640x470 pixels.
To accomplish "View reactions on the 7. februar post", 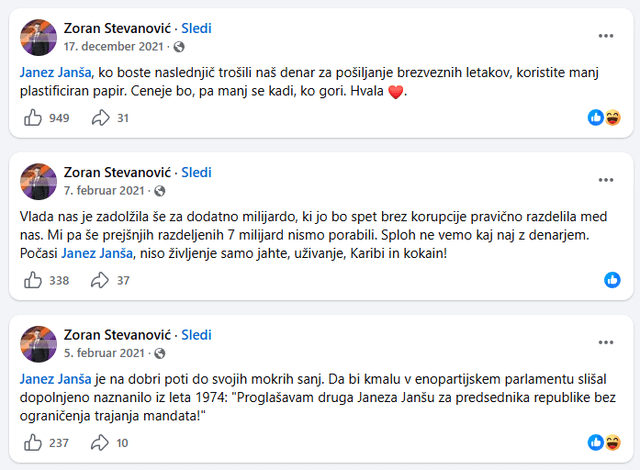I will pyautogui.click(x=612, y=280).
